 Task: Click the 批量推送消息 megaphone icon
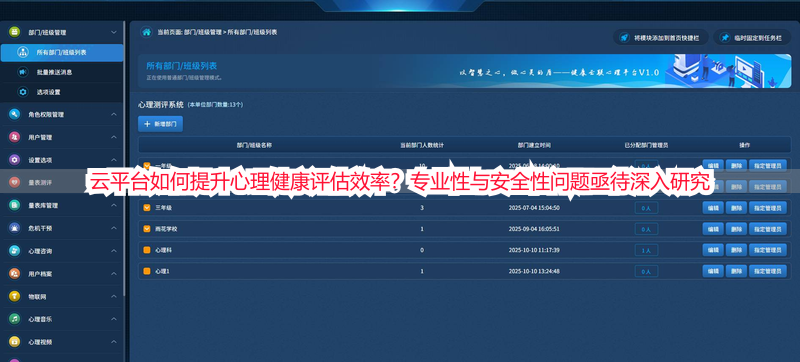tap(22, 72)
